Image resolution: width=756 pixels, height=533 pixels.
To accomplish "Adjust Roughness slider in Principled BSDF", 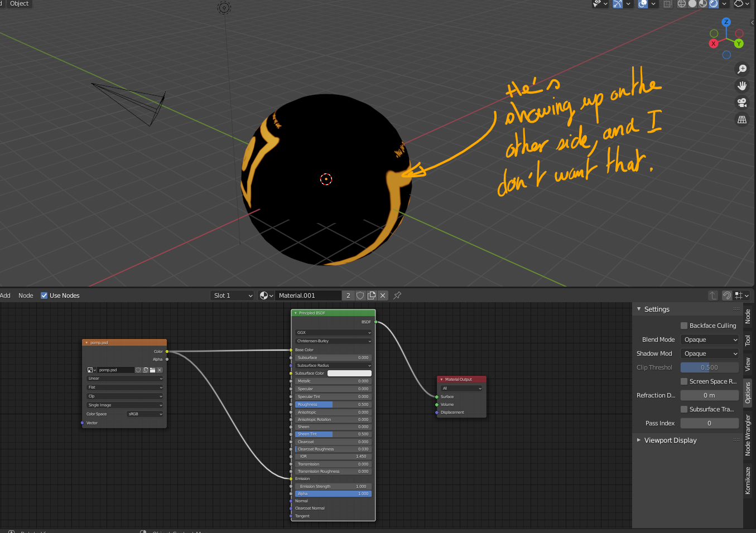I will tap(333, 404).
